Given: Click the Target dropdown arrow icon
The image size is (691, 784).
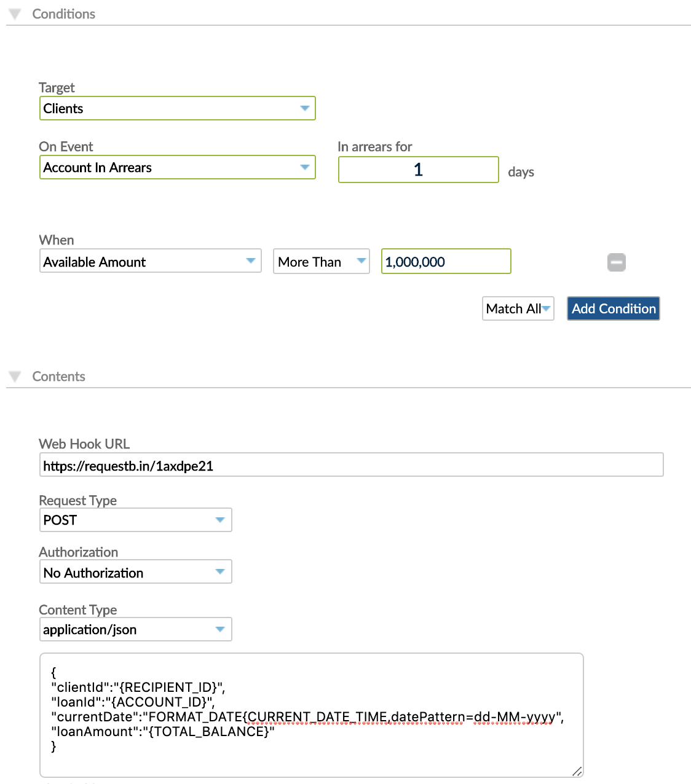Looking at the screenshot, I should click(x=305, y=108).
